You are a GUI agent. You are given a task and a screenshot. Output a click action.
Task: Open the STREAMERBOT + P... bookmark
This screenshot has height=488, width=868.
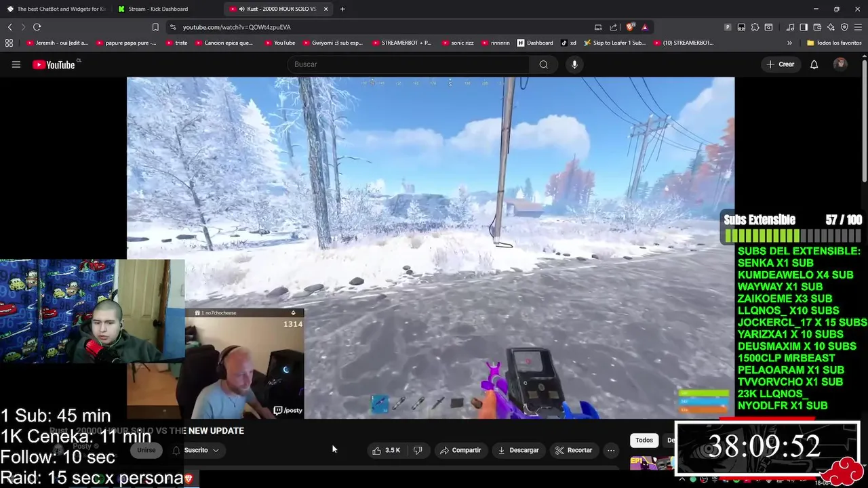[401, 43]
